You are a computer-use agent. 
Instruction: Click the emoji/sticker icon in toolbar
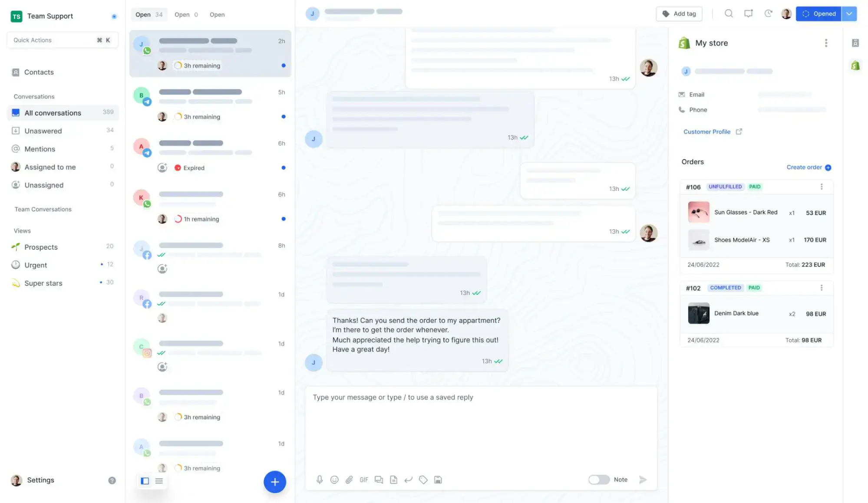333,480
